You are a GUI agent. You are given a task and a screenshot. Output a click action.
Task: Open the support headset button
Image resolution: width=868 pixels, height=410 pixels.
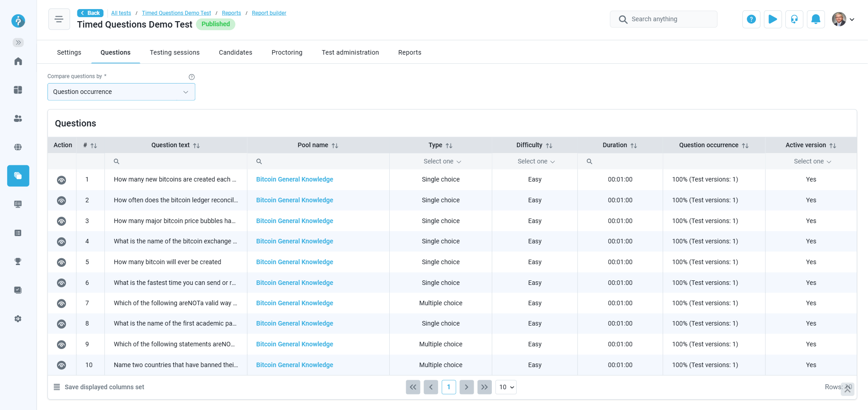coord(794,19)
